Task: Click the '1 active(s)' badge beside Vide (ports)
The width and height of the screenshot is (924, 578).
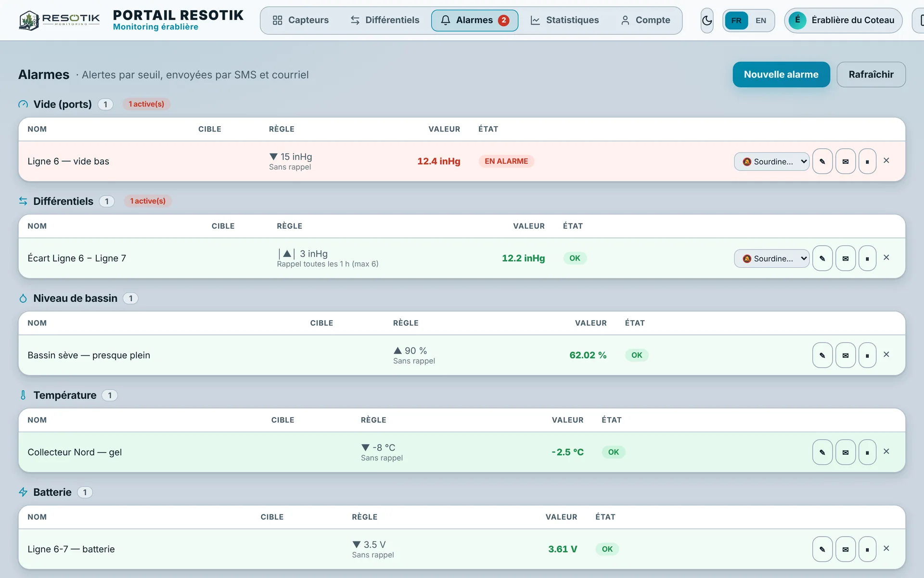Action: point(146,104)
